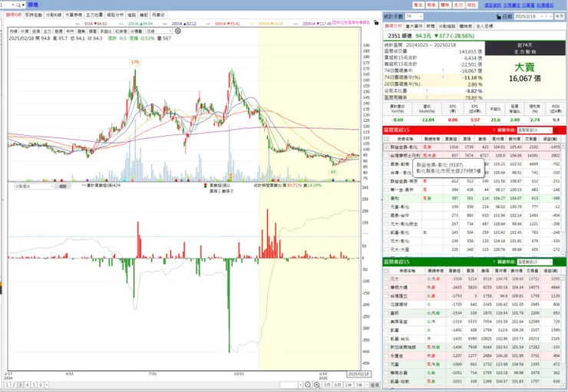This screenshot has height=392, width=568.
Task: Click the help icon beside 佔股本比重
Action: pyautogui.click(x=427, y=91)
